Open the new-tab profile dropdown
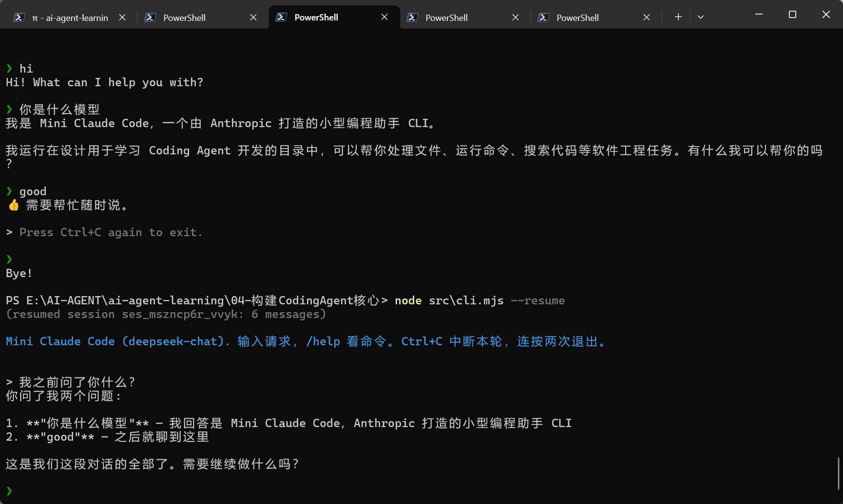This screenshot has width=843, height=504. point(701,17)
